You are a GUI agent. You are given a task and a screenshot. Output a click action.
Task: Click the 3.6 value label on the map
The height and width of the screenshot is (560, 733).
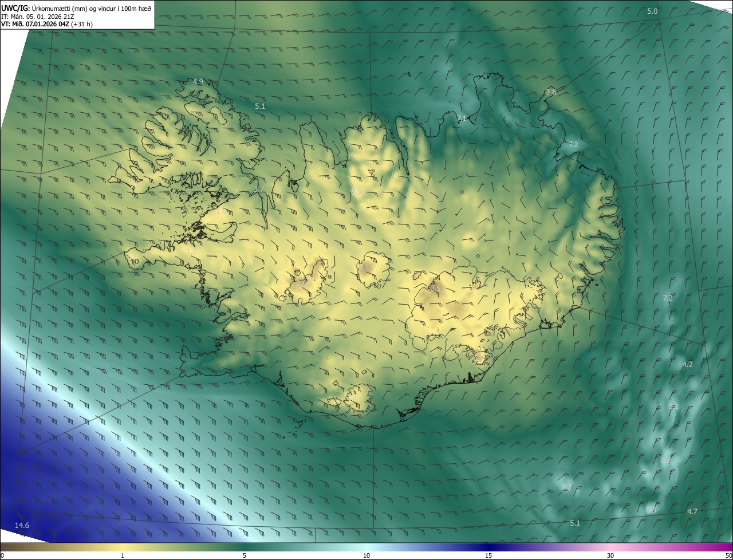551,92
